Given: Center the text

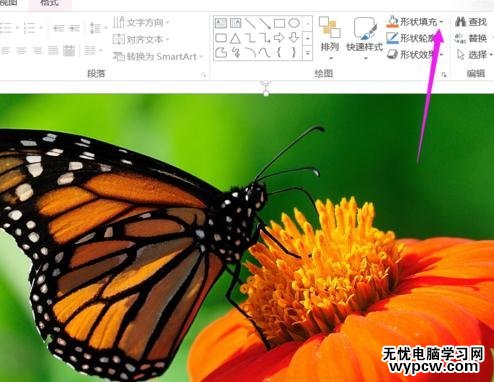Looking at the screenshot, I should [x=21, y=51].
